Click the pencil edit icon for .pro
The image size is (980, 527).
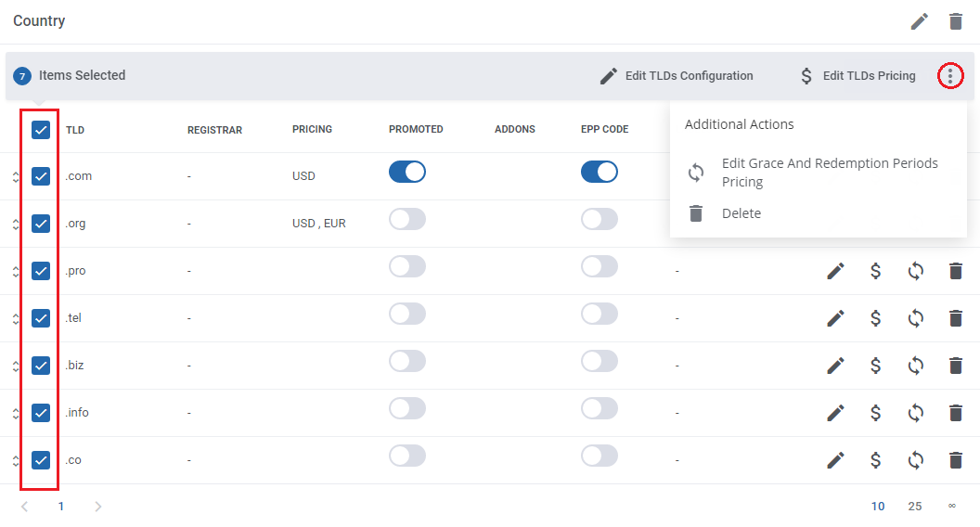point(835,271)
